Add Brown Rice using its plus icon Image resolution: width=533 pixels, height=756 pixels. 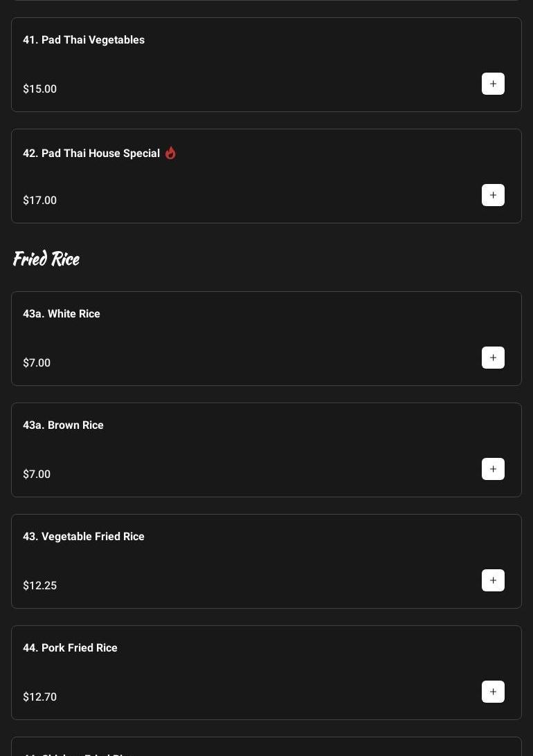493,469
